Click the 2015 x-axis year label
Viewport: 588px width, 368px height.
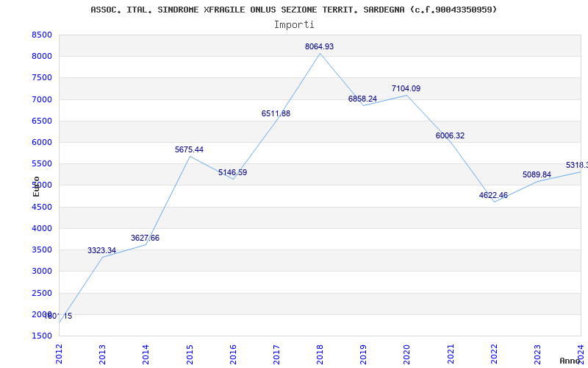[x=190, y=354]
